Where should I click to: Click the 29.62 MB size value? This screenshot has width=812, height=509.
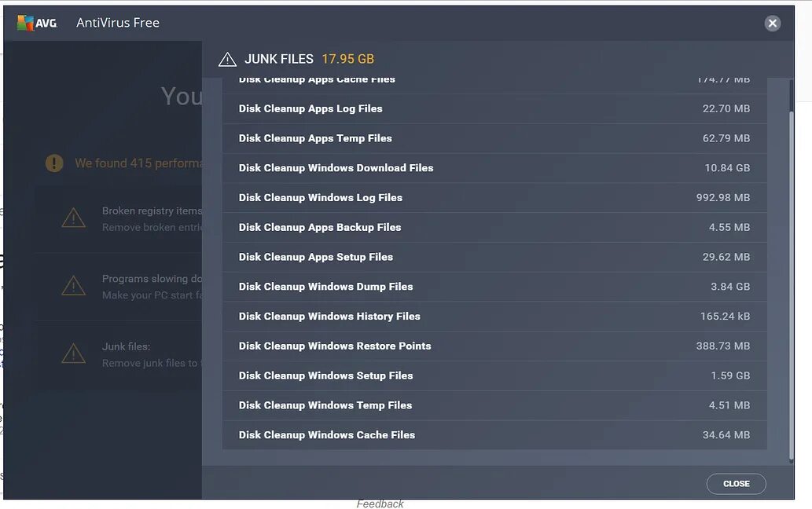pos(726,257)
